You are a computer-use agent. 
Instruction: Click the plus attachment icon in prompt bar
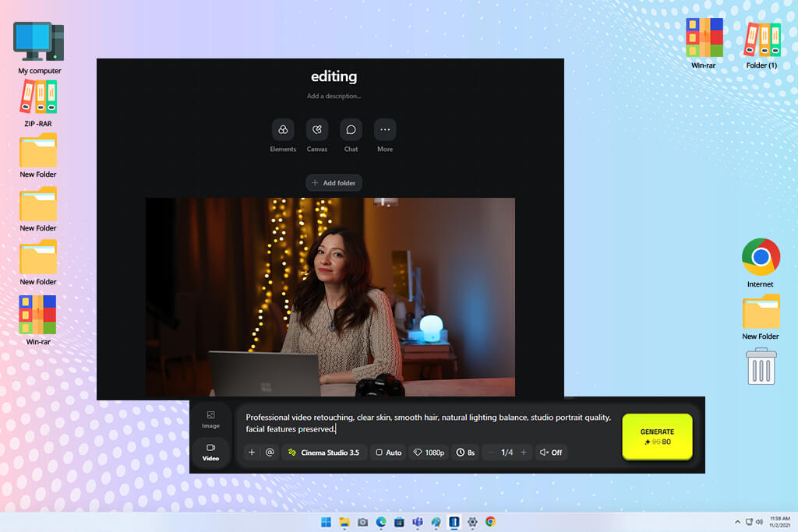pyautogui.click(x=252, y=452)
